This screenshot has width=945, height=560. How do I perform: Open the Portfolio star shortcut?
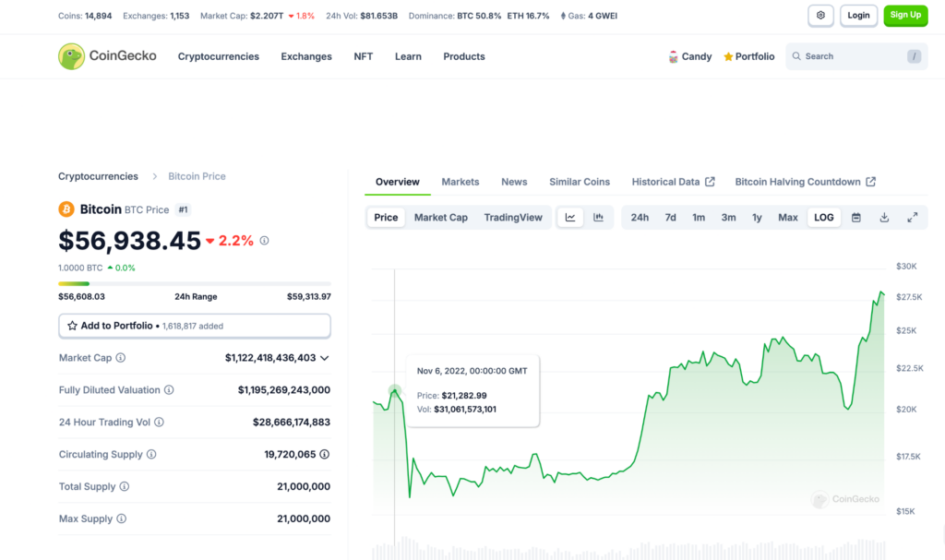(748, 56)
